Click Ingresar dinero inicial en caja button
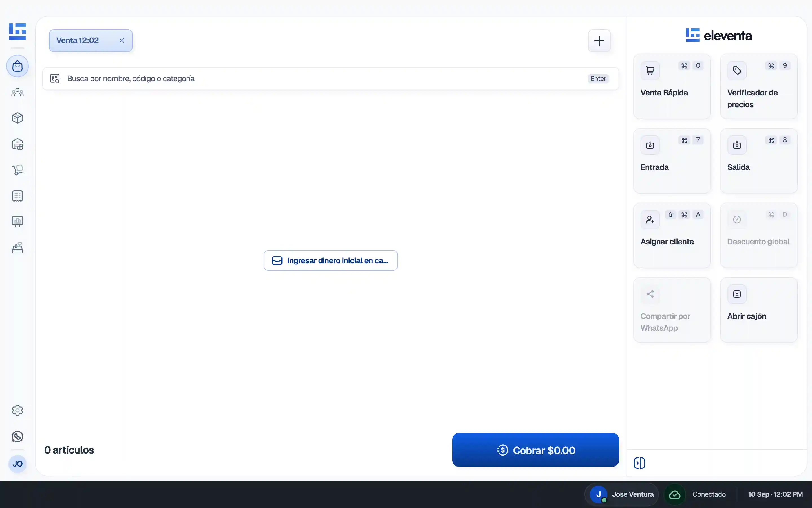The height and width of the screenshot is (508, 812). point(330,260)
